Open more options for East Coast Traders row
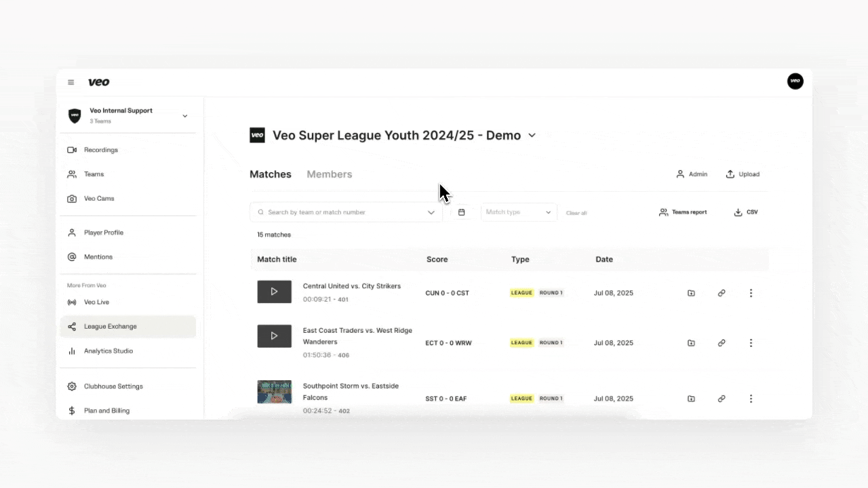This screenshot has height=488, width=868. point(751,343)
